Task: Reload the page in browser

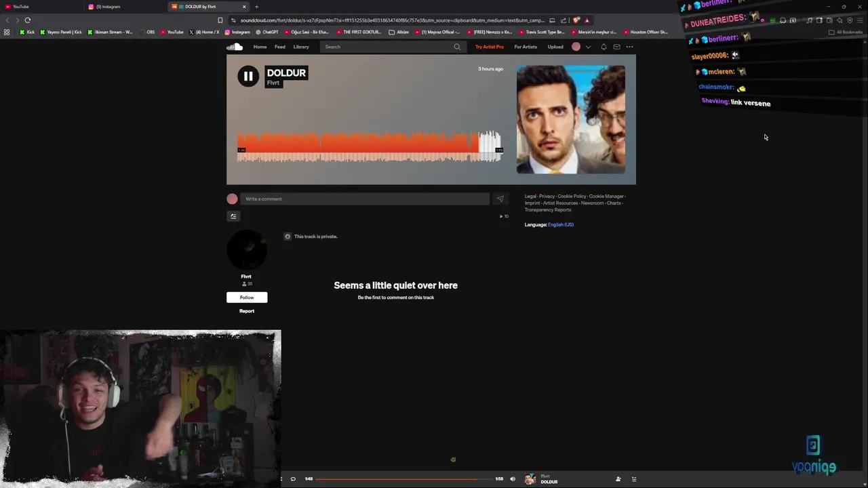Action: 28,20
